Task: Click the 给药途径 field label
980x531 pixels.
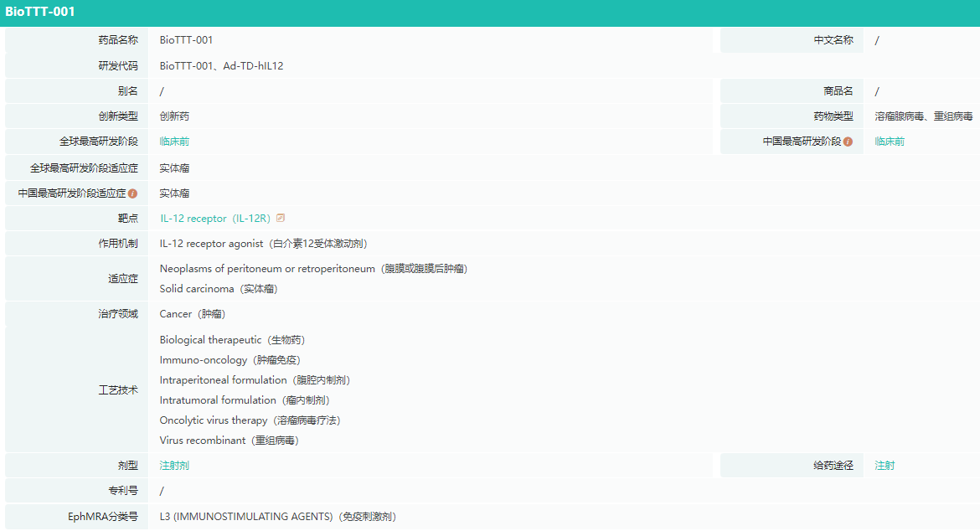Action: click(x=833, y=466)
